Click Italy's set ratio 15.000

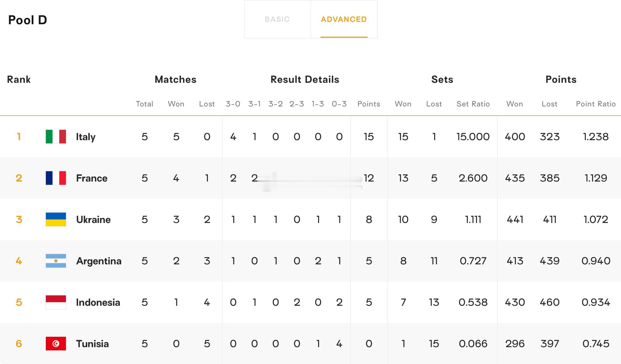tap(473, 137)
